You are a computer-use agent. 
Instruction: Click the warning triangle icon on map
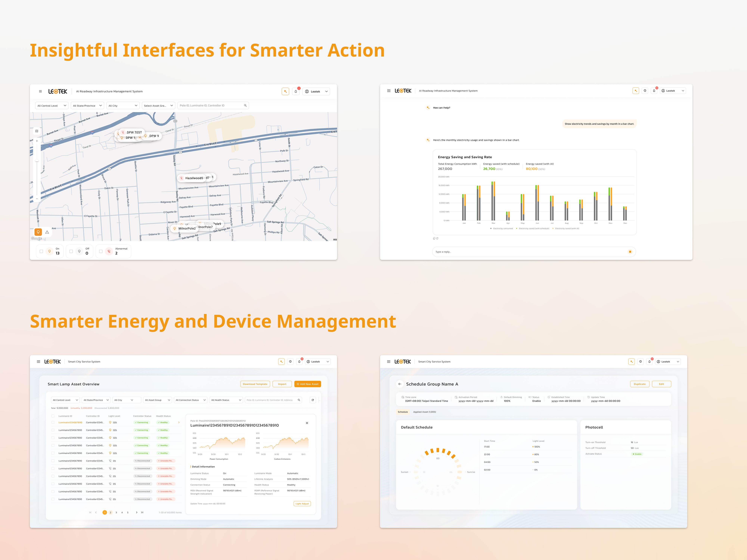[x=47, y=232]
